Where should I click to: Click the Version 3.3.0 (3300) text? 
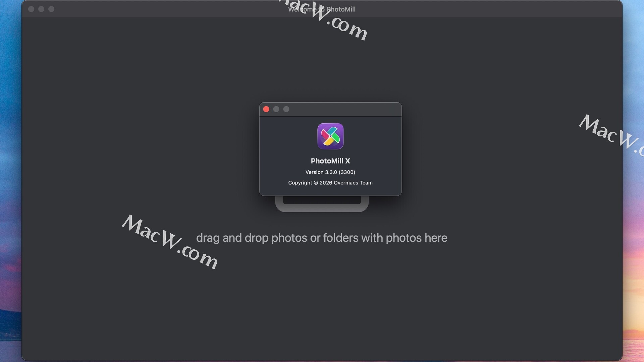pos(330,172)
